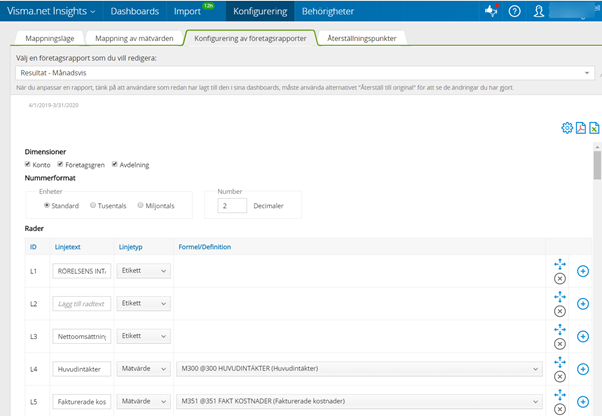Toggle the Konto dimension checkbox
Viewport: 602px width, 416px height.
pyautogui.click(x=28, y=164)
